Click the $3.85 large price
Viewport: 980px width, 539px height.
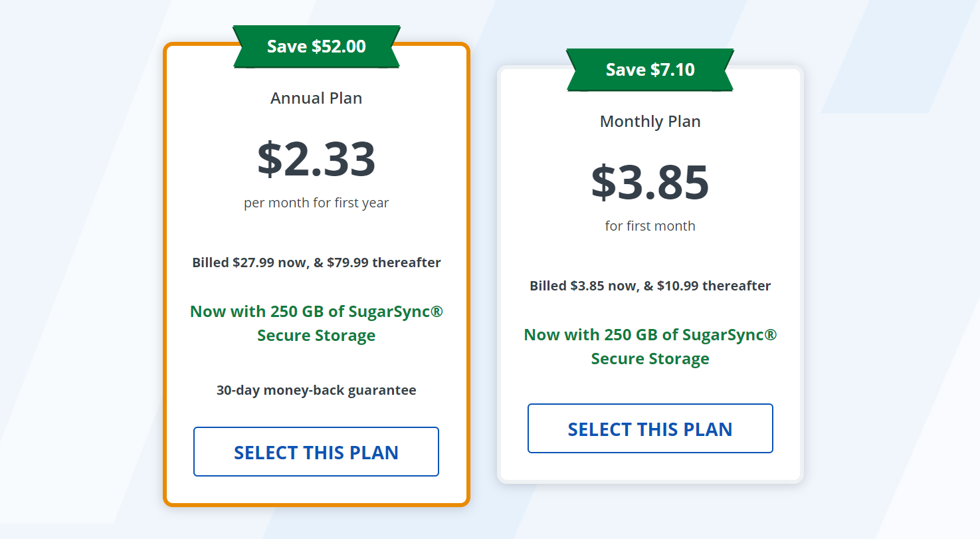click(650, 182)
